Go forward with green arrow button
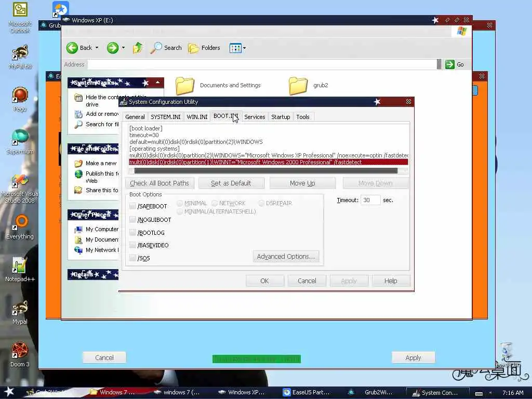532x399 pixels. pyautogui.click(x=113, y=48)
